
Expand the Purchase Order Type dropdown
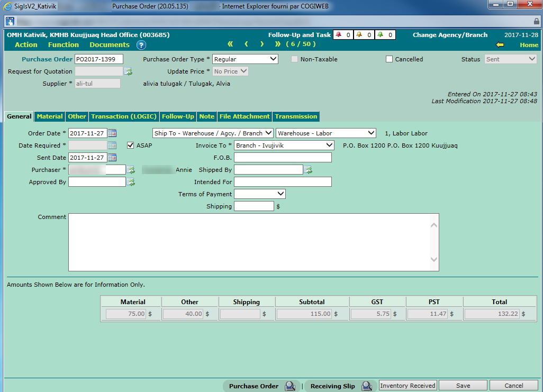[x=245, y=59]
